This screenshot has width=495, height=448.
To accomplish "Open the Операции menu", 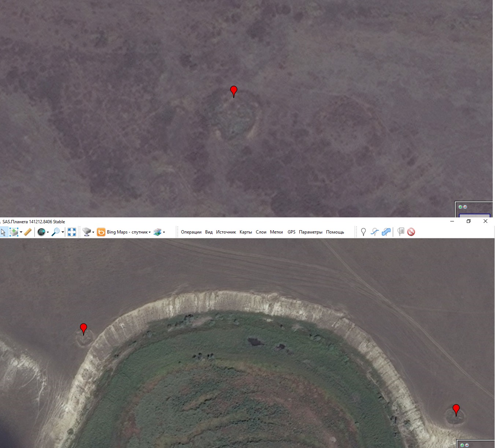I will 191,232.
